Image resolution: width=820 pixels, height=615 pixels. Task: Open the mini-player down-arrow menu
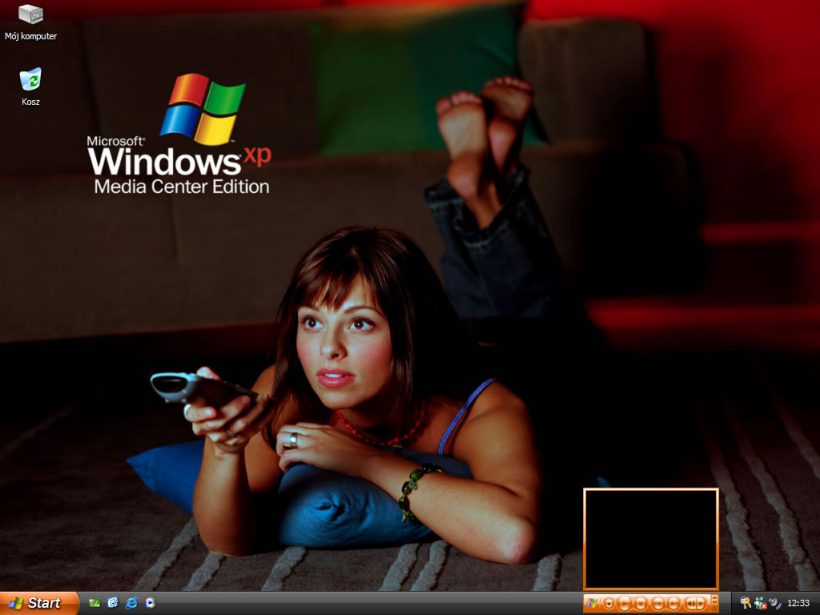(x=609, y=603)
